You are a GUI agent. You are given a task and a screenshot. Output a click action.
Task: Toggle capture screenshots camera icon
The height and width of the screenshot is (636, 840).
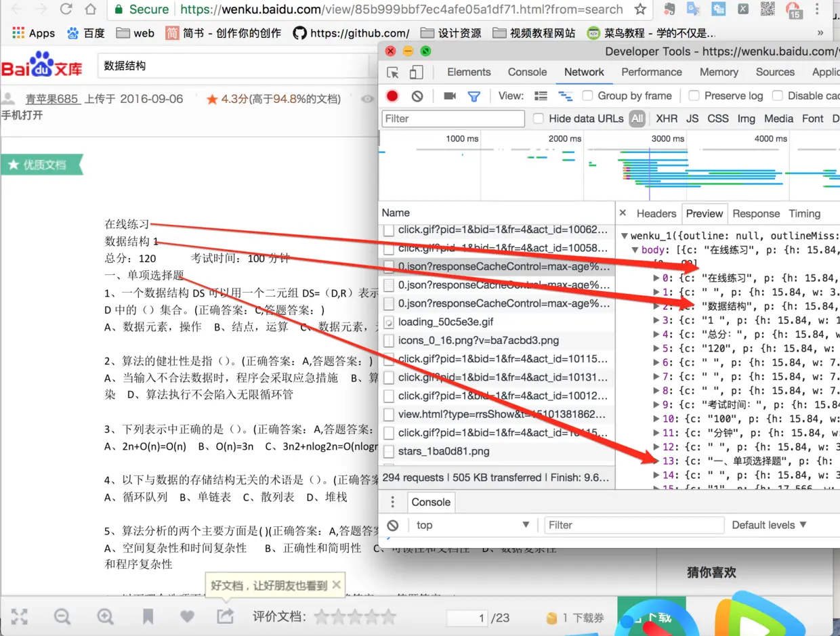pos(450,96)
